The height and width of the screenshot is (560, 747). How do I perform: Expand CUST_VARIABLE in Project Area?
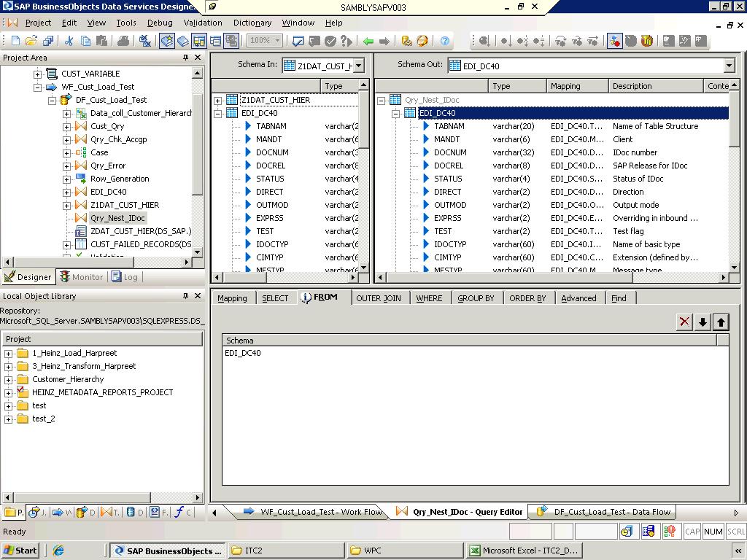coord(37,74)
